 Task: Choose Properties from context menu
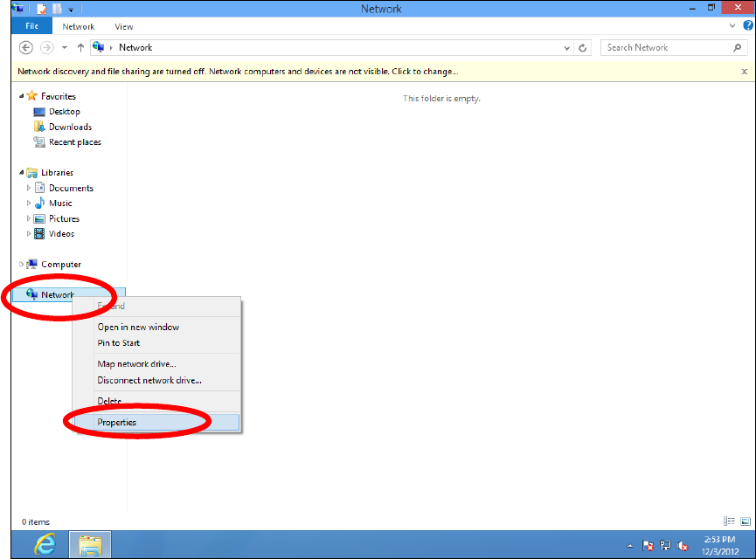click(156, 422)
